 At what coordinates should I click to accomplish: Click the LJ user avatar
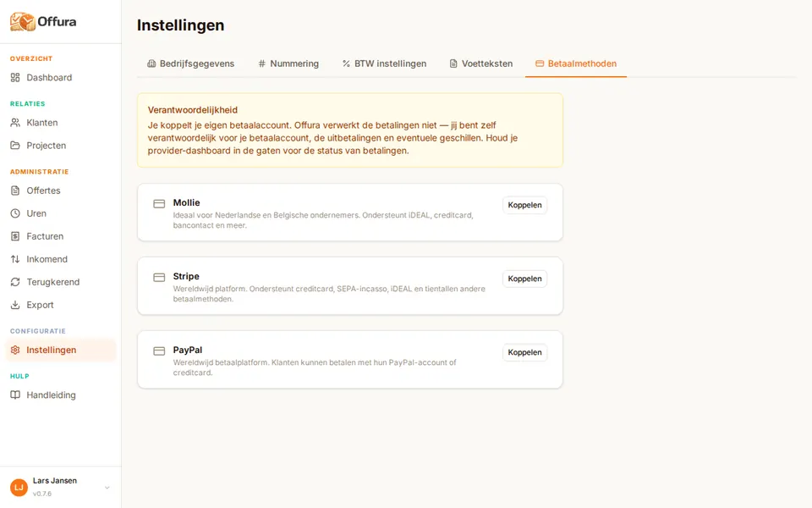click(x=19, y=488)
